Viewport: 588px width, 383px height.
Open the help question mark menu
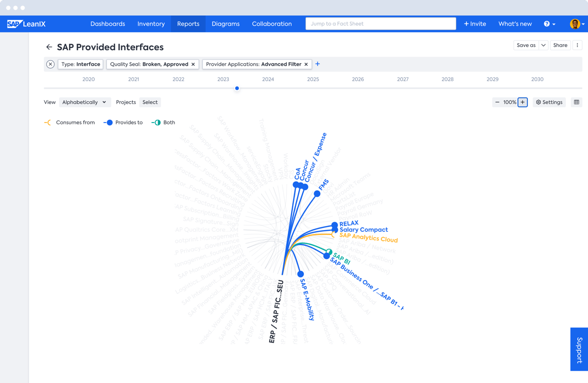click(x=549, y=24)
